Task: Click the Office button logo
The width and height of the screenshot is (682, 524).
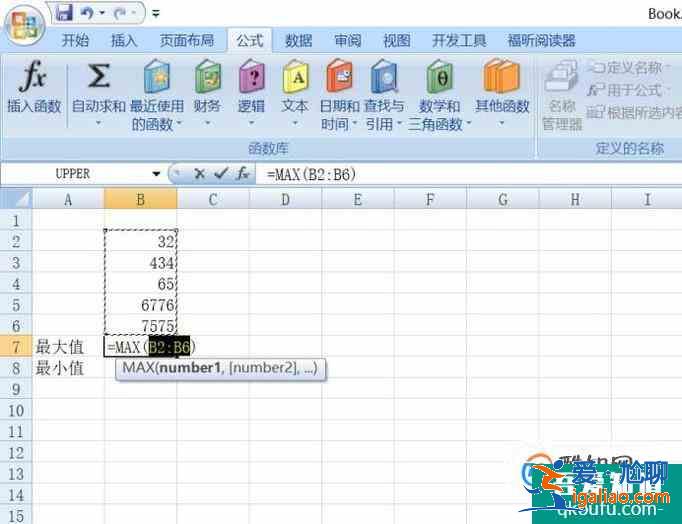Action: tap(24, 26)
